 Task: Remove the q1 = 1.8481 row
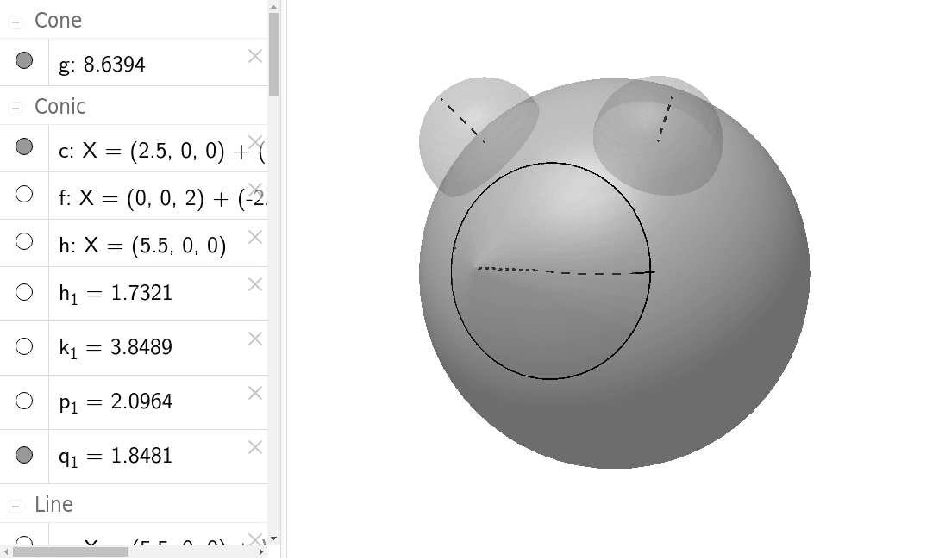[255, 447]
